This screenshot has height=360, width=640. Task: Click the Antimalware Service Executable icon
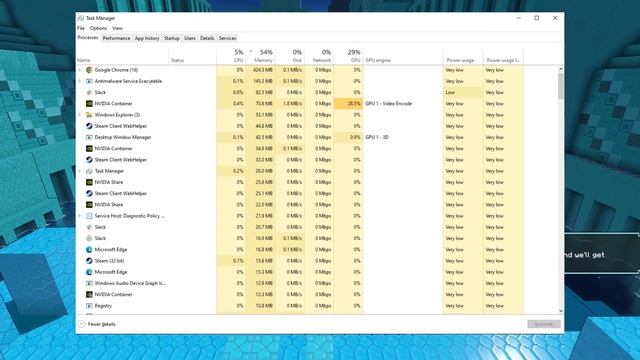pyautogui.click(x=89, y=81)
